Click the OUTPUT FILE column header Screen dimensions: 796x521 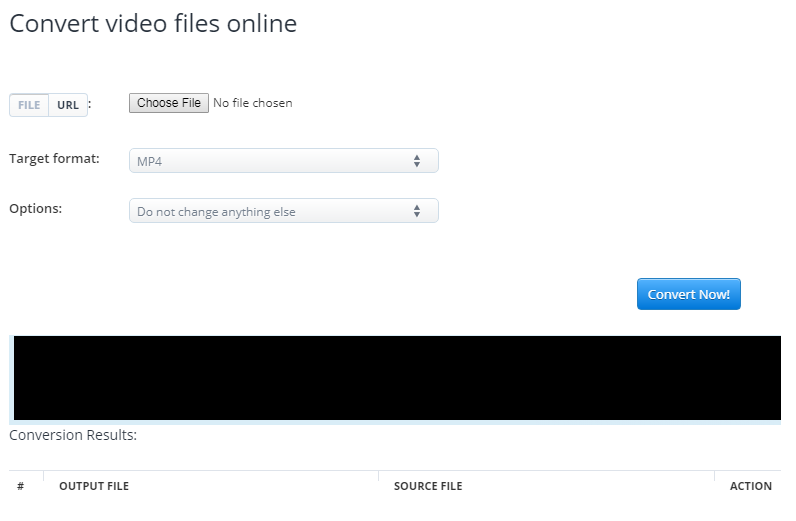[94, 486]
